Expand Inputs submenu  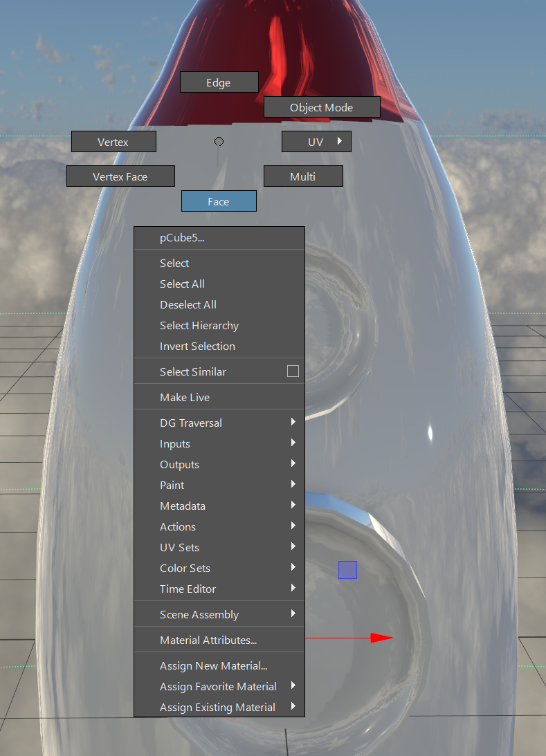point(219,443)
